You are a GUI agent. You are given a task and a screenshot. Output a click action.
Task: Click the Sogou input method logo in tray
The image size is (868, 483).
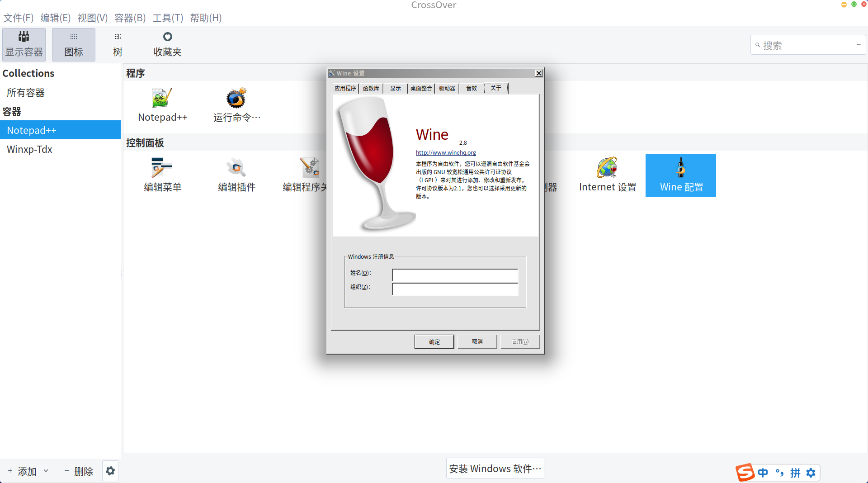746,473
